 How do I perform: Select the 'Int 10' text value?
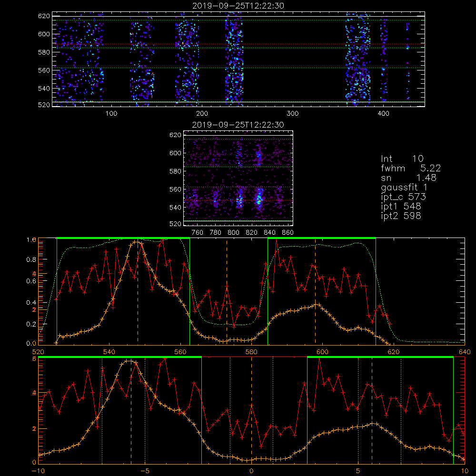(x=402, y=159)
